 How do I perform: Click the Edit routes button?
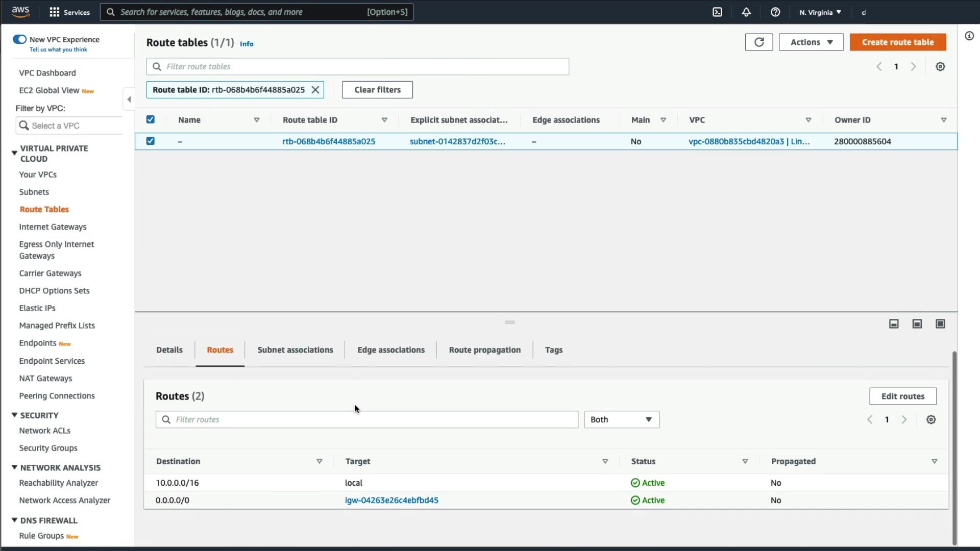pyautogui.click(x=902, y=396)
